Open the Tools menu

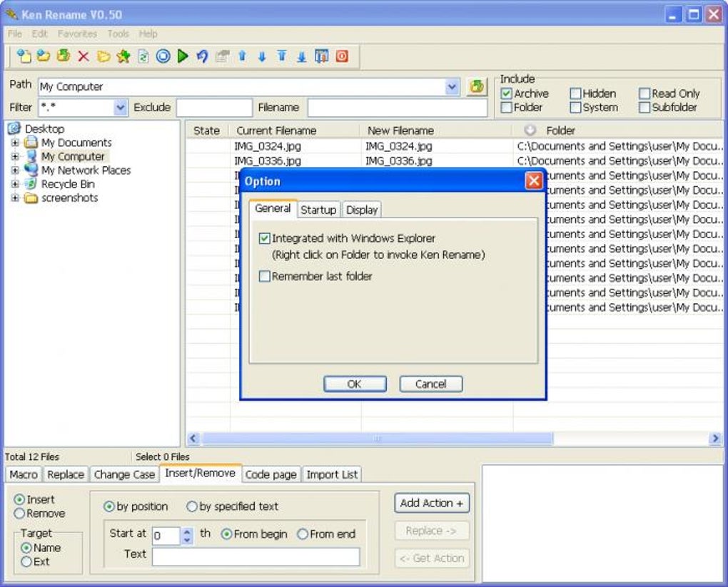[118, 34]
